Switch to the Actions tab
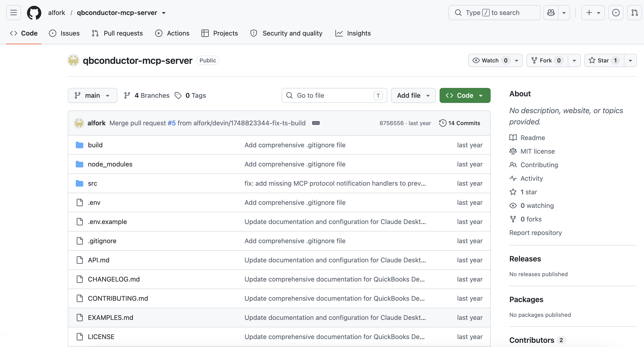Viewport: 644px width, 347px height. [172, 33]
